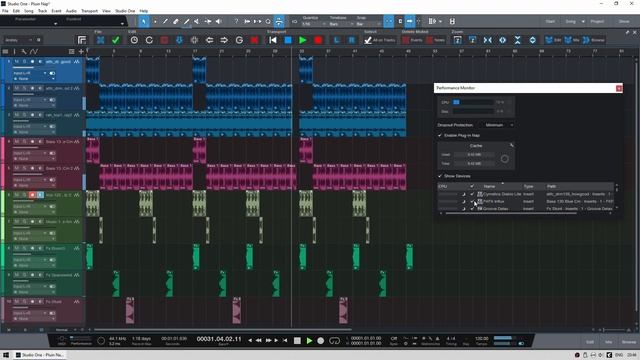Toggle the Snap to grid icon
640x360 pixels.
389,21
